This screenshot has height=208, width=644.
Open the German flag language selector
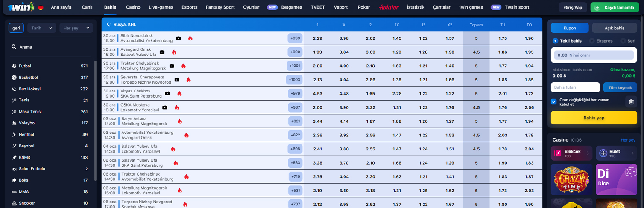(41, 8)
